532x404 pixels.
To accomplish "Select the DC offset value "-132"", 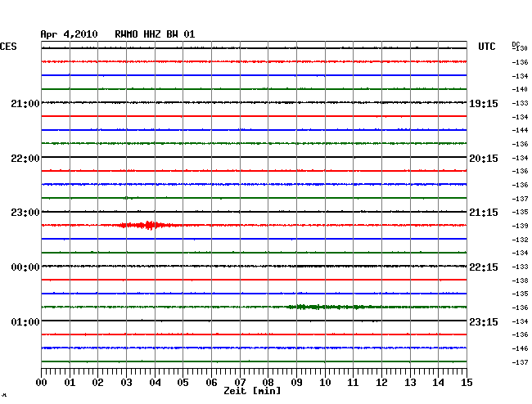I will (520, 240).
